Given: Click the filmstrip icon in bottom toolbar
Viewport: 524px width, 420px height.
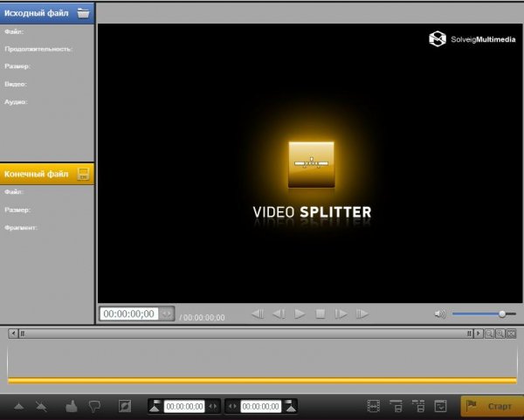Looking at the screenshot, I should tap(373, 406).
